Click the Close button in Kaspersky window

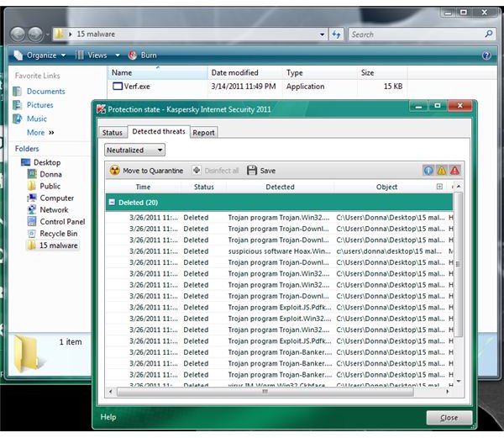(449, 418)
